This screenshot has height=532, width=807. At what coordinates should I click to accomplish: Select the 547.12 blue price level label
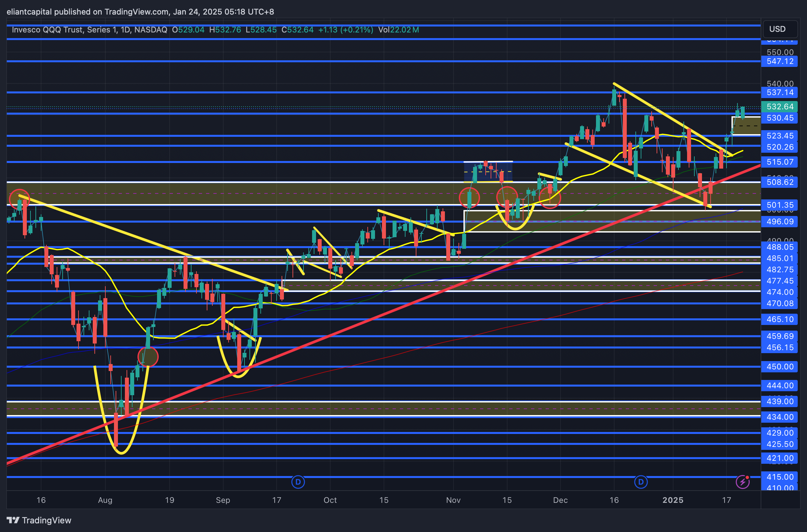(x=779, y=61)
